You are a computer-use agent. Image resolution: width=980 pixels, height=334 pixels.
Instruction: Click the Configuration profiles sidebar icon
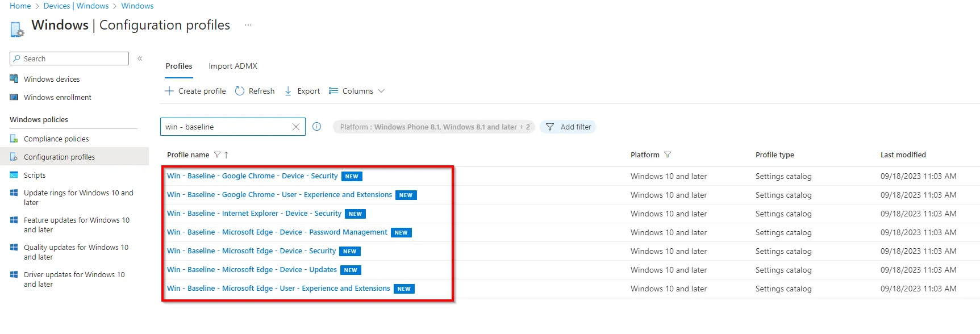point(14,157)
